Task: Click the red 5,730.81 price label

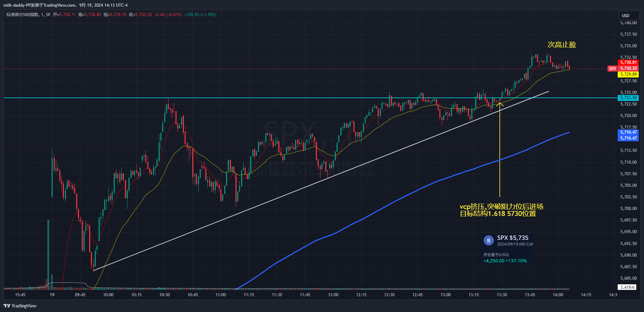Action: click(628, 62)
